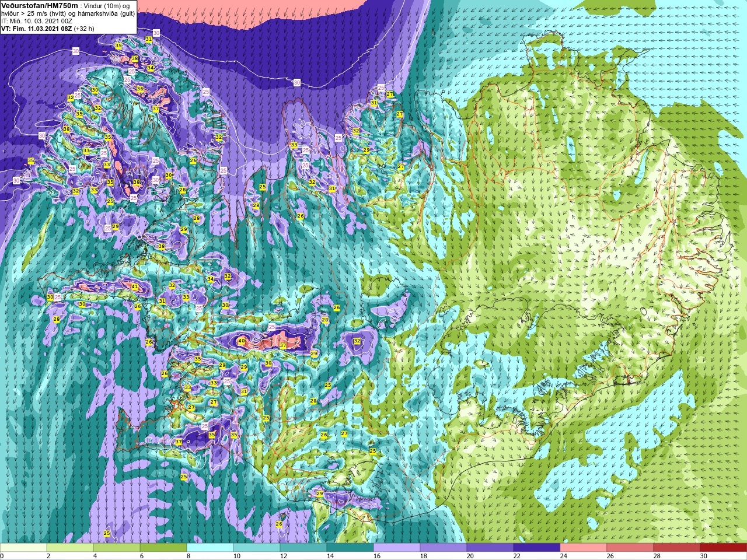Click the legend scale label "0"
The height and width of the screenshot is (560, 747).
click(2, 556)
